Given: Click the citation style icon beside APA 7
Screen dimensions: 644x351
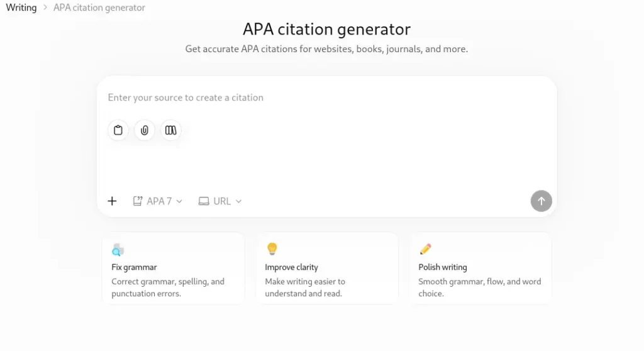Looking at the screenshot, I should click(x=138, y=201).
